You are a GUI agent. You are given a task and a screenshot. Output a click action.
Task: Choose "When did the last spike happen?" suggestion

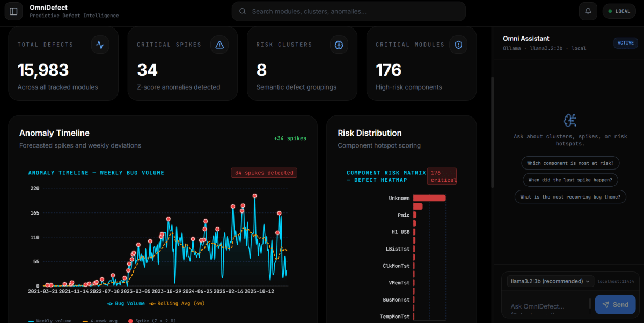click(x=570, y=180)
